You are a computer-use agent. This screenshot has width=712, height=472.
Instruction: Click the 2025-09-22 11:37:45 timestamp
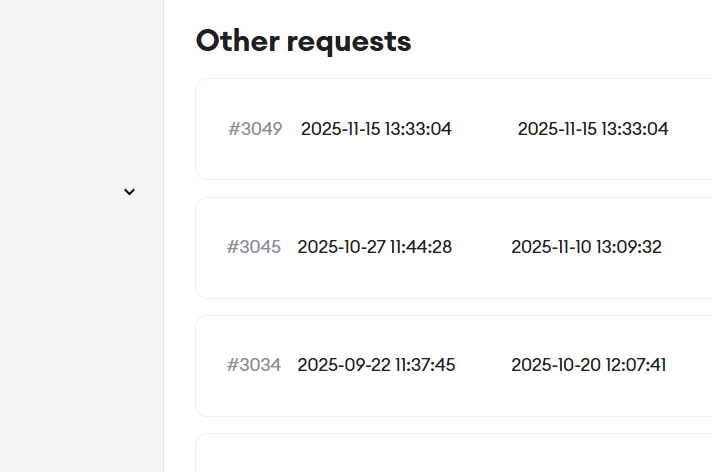click(x=376, y=365)
